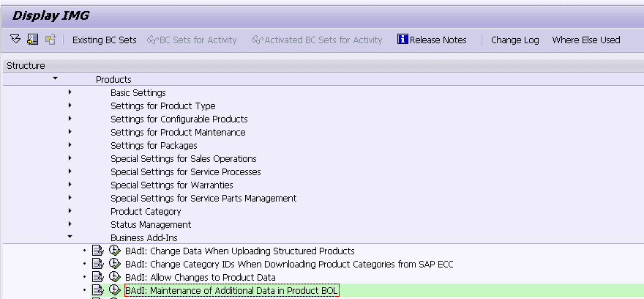The height and width of the screenshot is (299, 644).
Task: Open documentation icon for Change Data When Uploading Structured Products
Action: pyautogui.click(x=98, y=251)
